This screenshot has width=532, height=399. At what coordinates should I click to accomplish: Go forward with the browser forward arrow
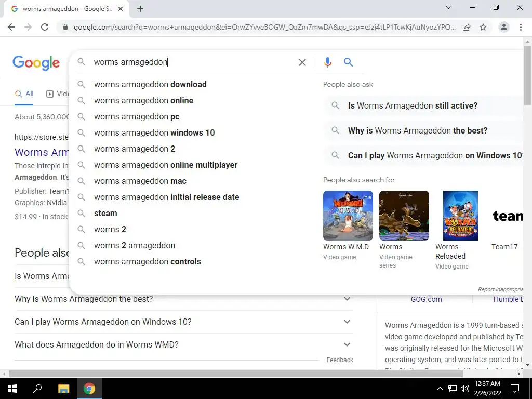click(28, 27)
